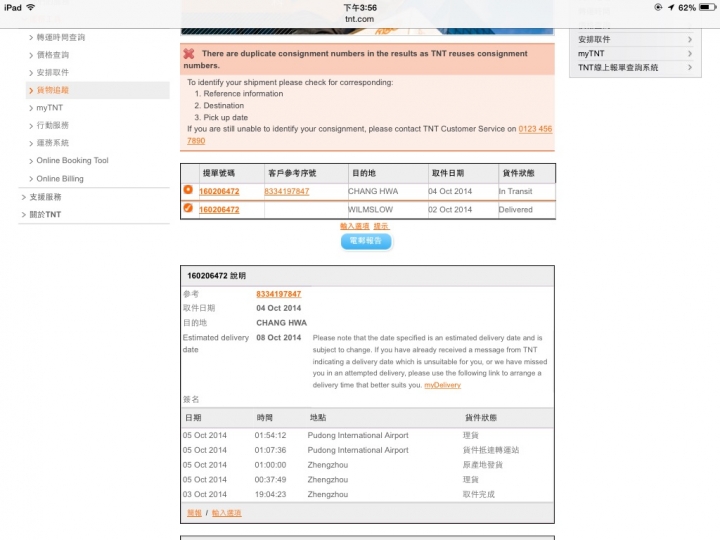Click reference 8334197847 in results table
The height and width of the screenshot is (540, 720).
(x=287, y=191)
